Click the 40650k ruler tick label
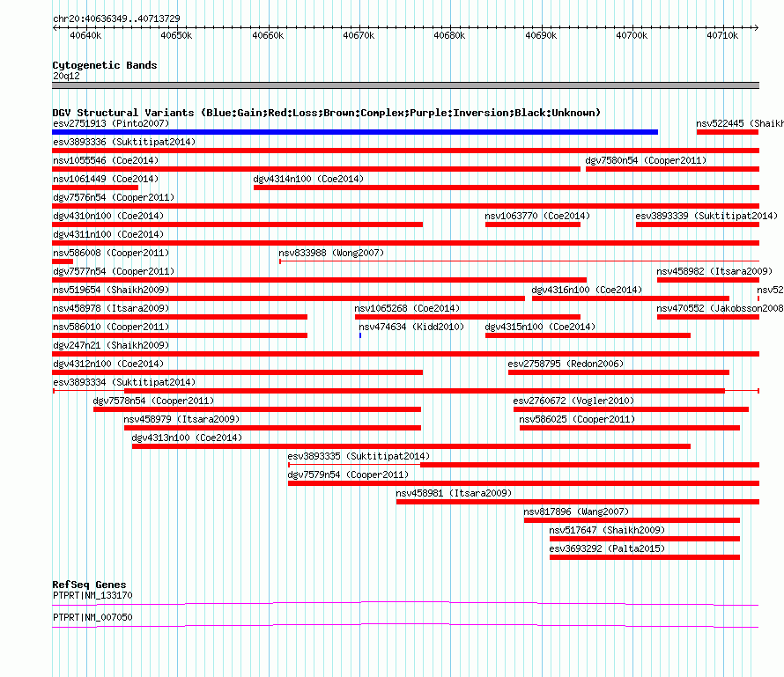The height and width of the screenshot is (677, 784). [176, 35]
